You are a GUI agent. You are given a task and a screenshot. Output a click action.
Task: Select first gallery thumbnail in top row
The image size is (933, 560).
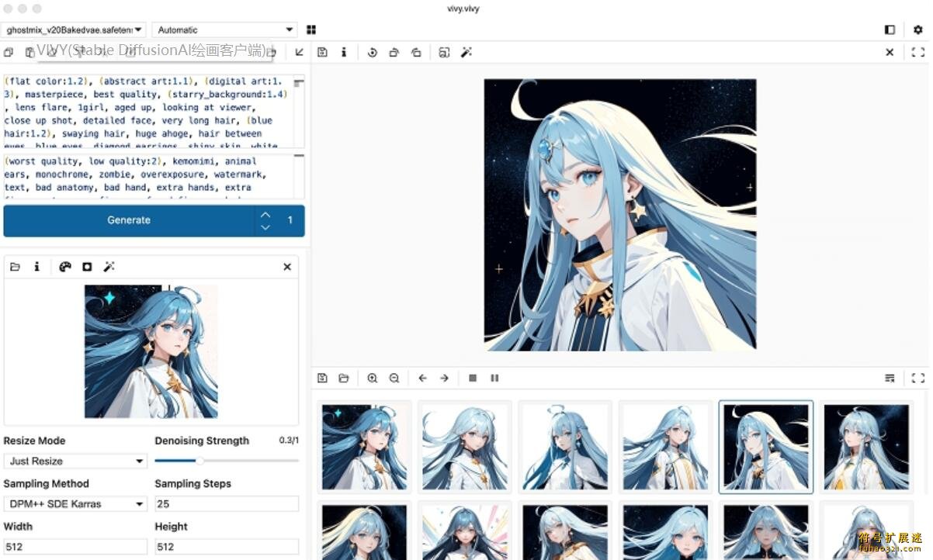click(365, 447)
